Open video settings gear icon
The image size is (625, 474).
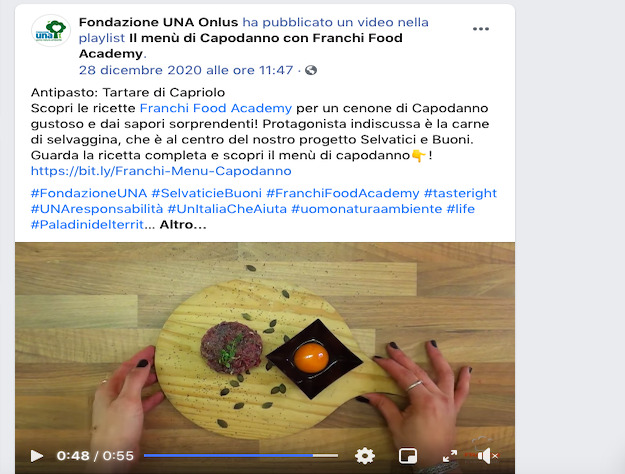pyautogui.click(x=365, y=456)
